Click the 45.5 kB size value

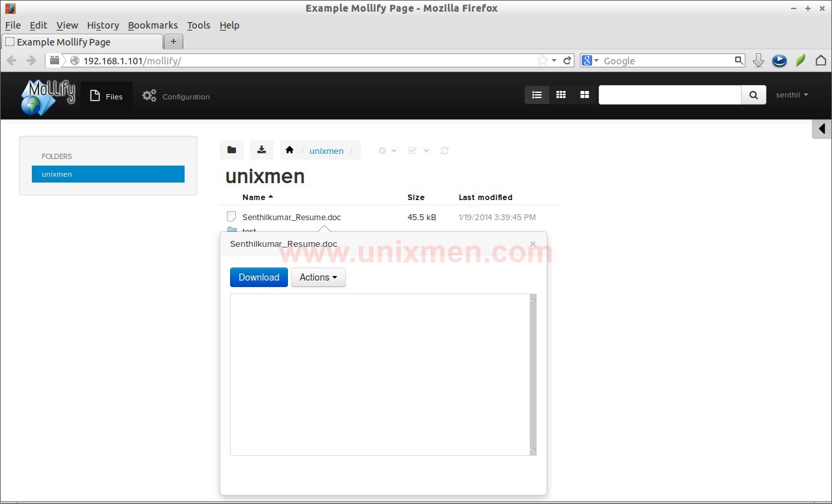click(422, 217)
